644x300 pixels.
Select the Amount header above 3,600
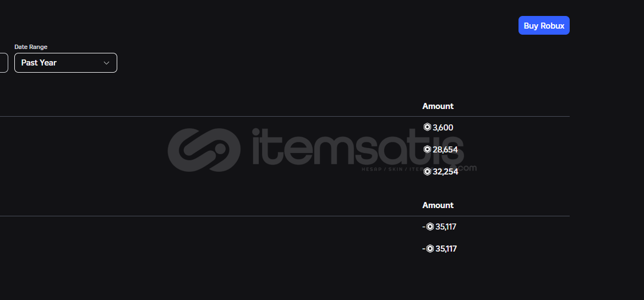[x=438, y=106]
